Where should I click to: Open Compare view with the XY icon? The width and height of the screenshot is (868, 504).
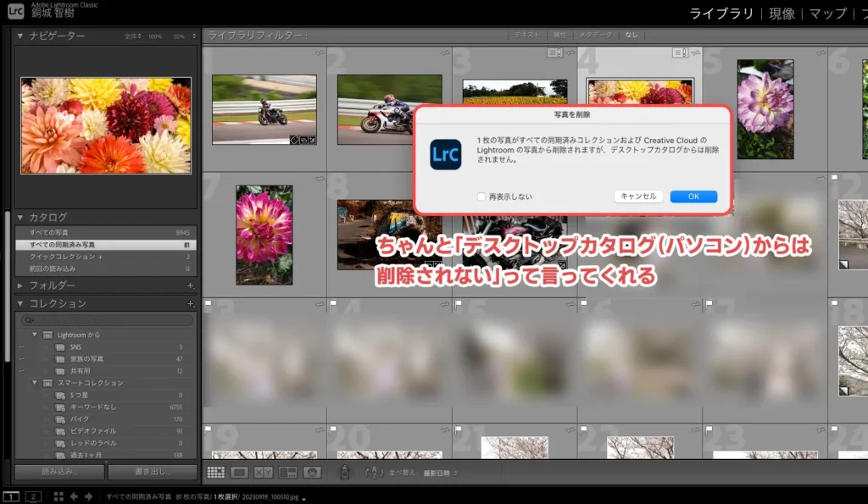pos(263,472)
